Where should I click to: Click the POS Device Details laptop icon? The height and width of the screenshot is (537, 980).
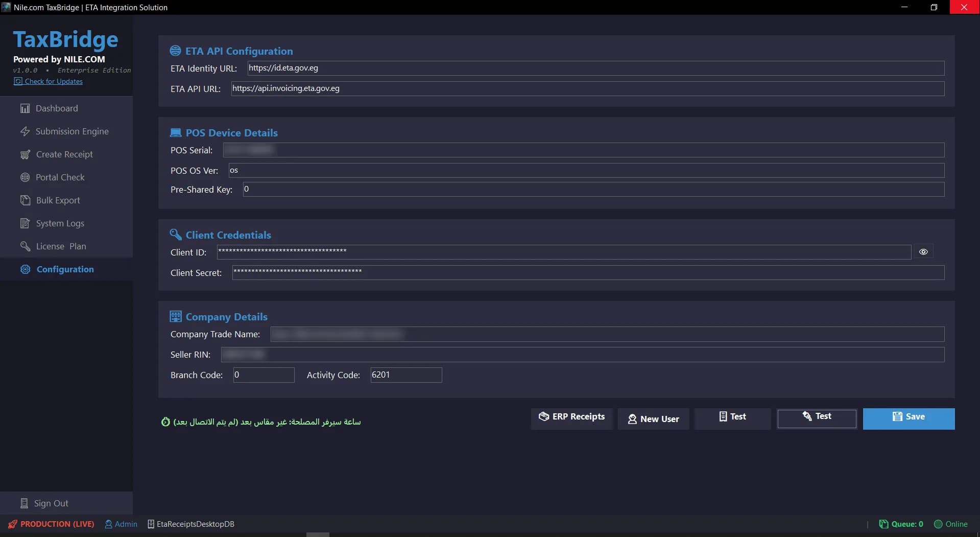tap(175, 132)
